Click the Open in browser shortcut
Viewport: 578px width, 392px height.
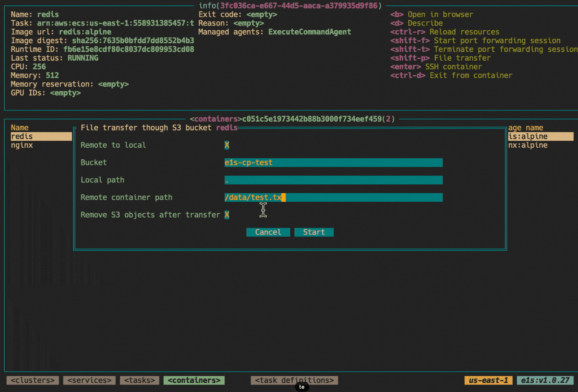coord(432,14)
